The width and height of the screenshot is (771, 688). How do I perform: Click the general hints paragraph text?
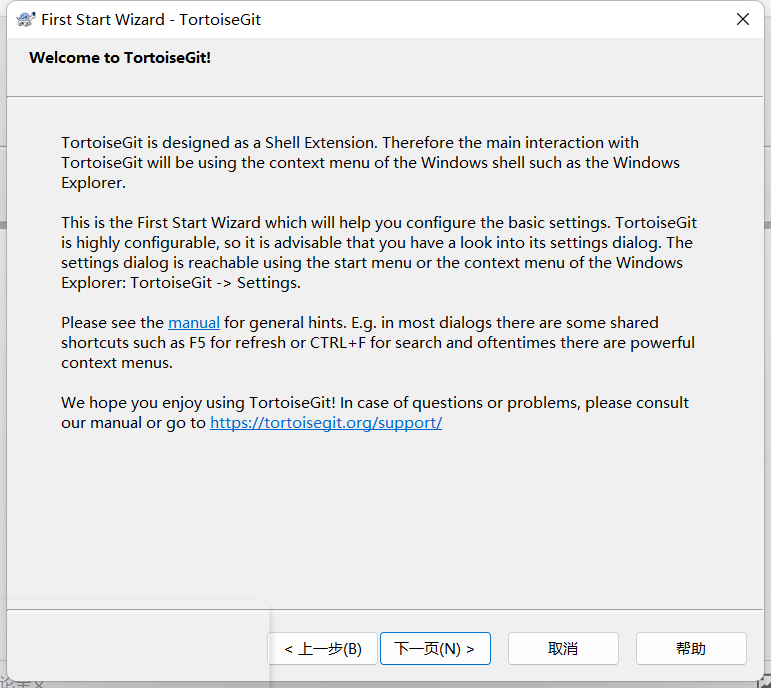(378, 343)
